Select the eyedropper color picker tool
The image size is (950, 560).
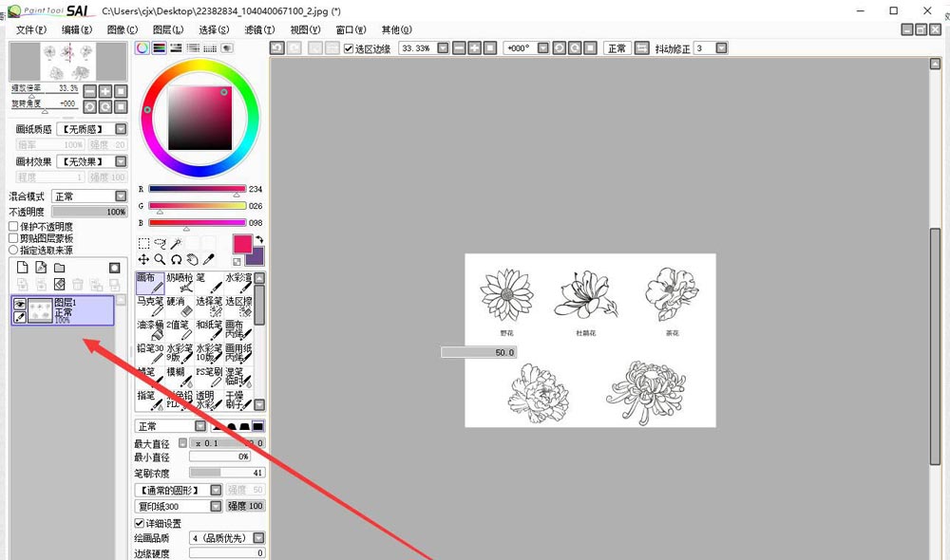(208, 260)
